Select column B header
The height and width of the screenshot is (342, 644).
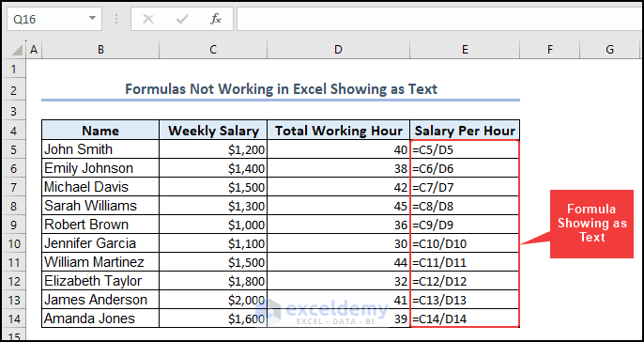[x=100, y=50]
